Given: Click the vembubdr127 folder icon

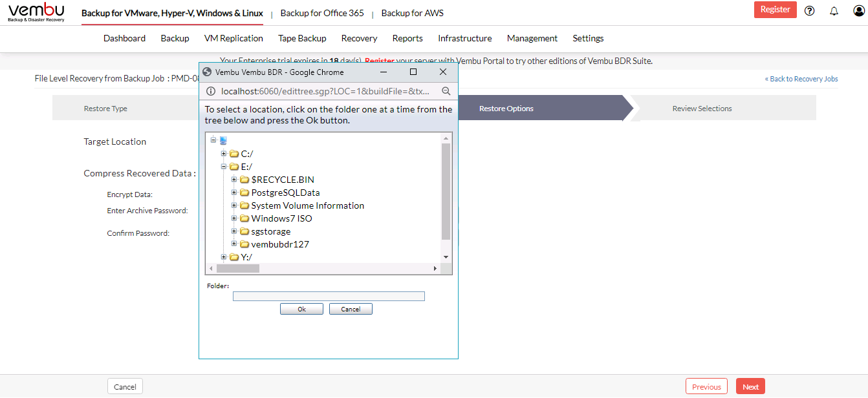Looking at the screenshot, I should (x=244, y=244).
